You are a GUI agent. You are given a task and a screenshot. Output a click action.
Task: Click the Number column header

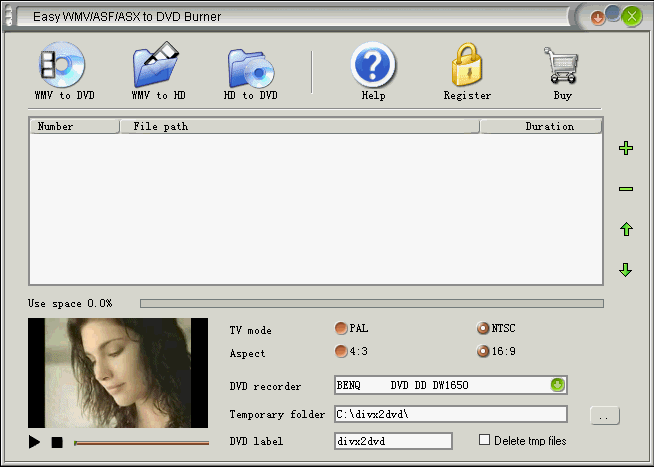(x=75, y=126)
